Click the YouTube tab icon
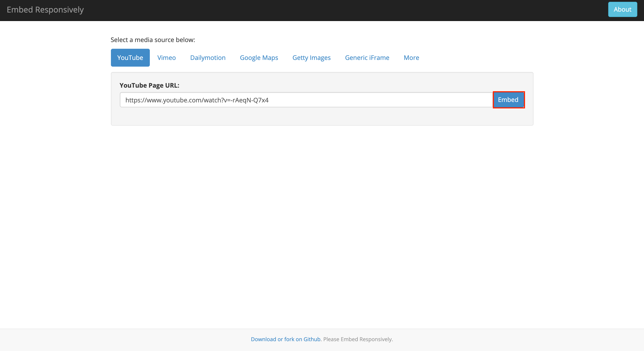644x351 pixels. 130,57
